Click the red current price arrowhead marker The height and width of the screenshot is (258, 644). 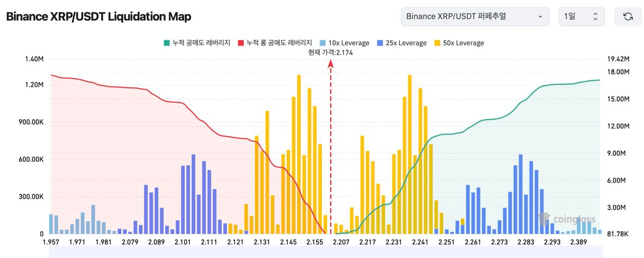click(x=331, y=63)
